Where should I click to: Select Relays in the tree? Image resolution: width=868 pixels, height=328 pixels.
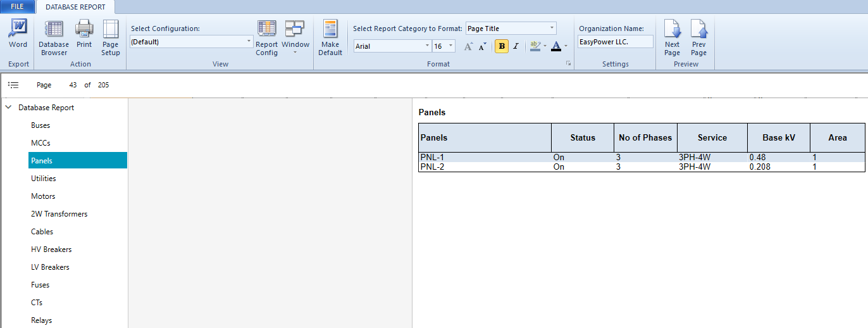[42, 320]
